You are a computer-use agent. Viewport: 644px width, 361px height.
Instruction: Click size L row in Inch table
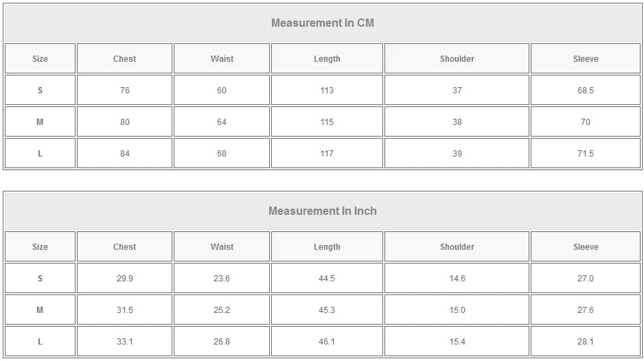(40, 342)
